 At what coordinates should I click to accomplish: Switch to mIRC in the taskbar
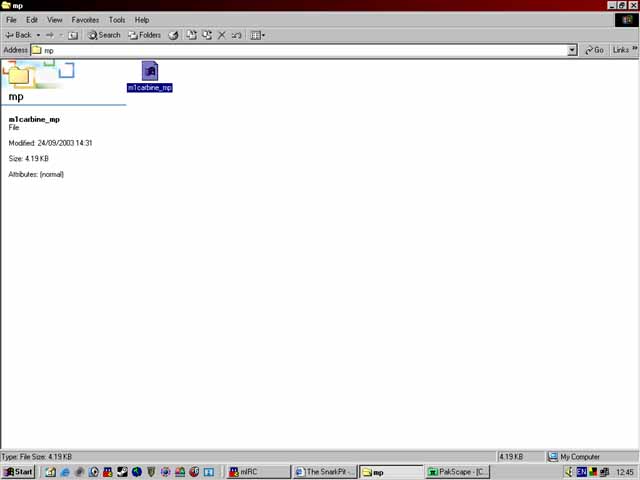[258, 472]
